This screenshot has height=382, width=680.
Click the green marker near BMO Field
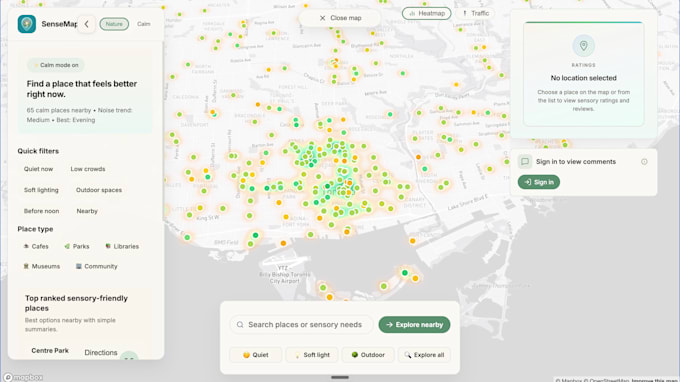pyautogui.click(x=255, y=235)
